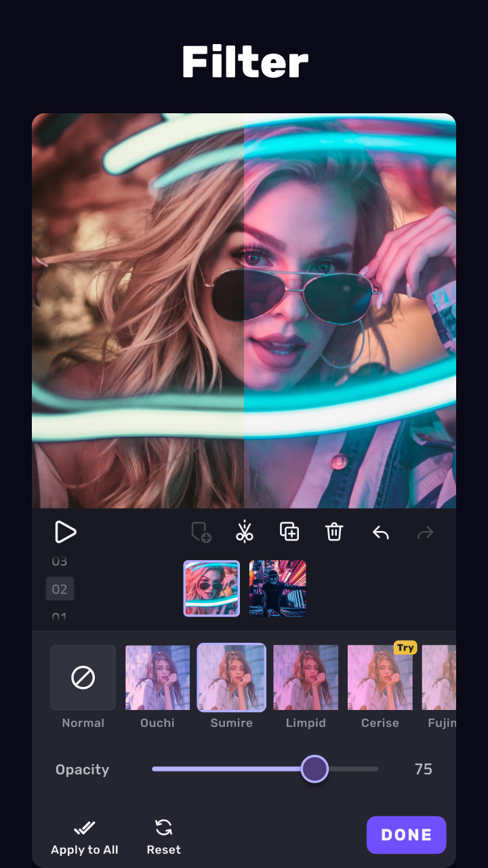Choose the Ouchi filter
Viewport: 488px width, 868px height.
coord(157,677)
